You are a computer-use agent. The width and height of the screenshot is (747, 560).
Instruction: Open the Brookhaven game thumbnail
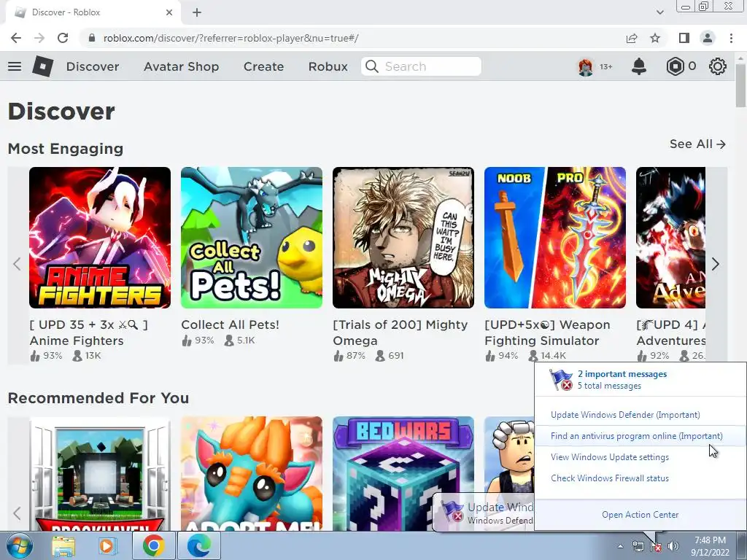point(99,473)
